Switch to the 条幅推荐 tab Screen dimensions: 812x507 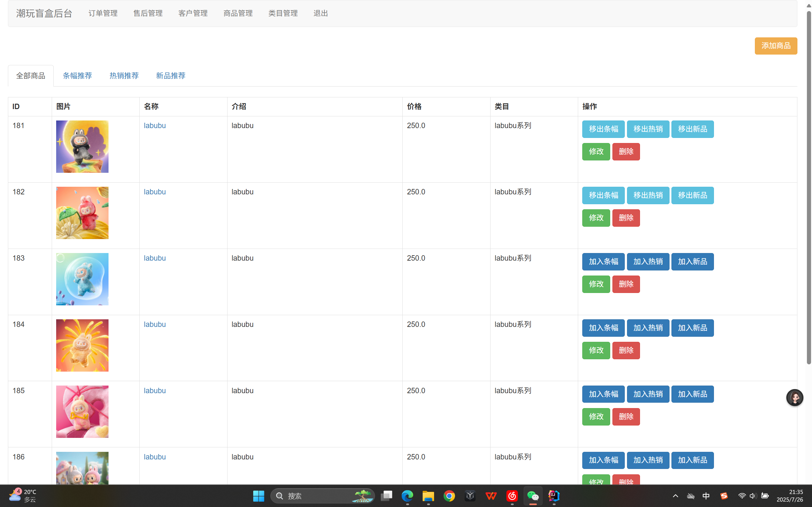pos(77,76)
